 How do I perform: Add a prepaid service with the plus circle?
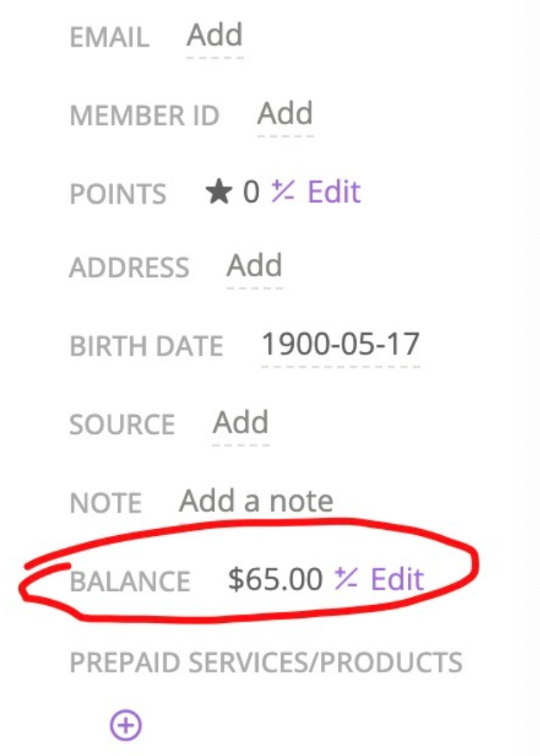tap(126, 725)
